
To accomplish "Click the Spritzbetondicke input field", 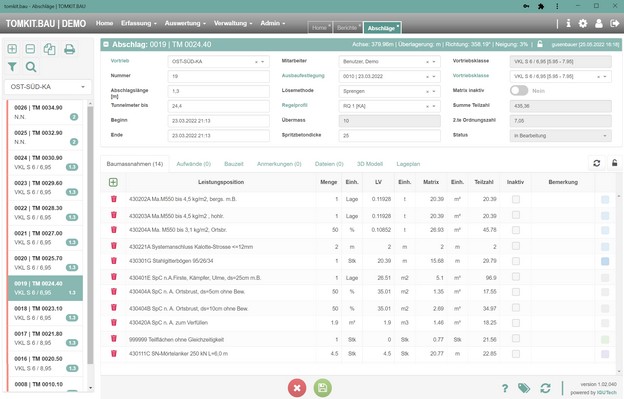I will coord(390,136).
